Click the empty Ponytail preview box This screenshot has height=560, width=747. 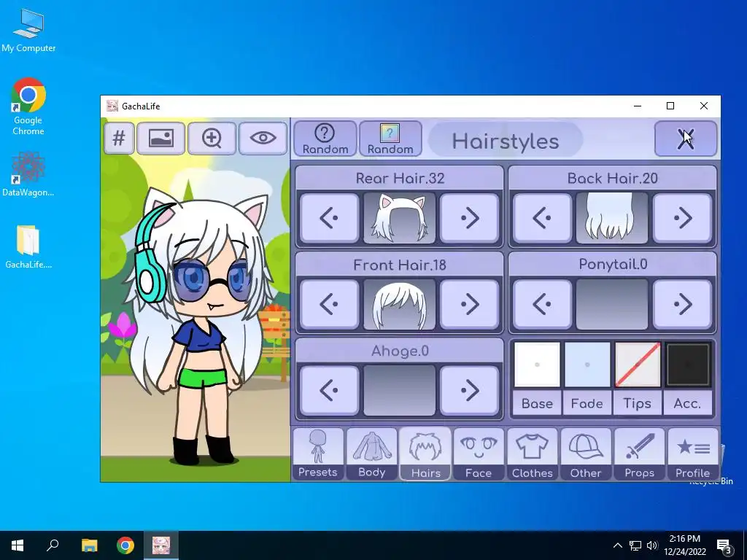612,304
